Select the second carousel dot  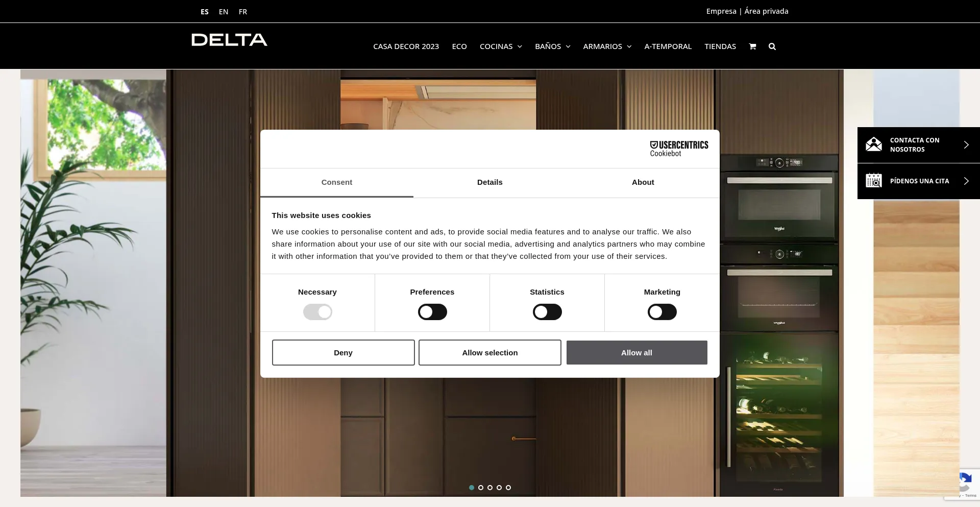(481, 487)
